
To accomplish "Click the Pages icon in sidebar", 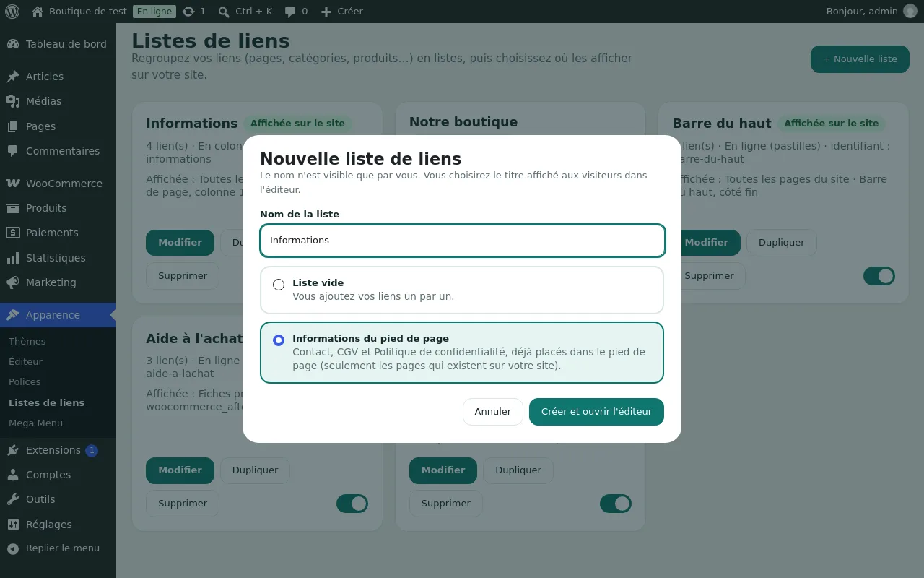I will pyautogui.click(x=13, y=126).
